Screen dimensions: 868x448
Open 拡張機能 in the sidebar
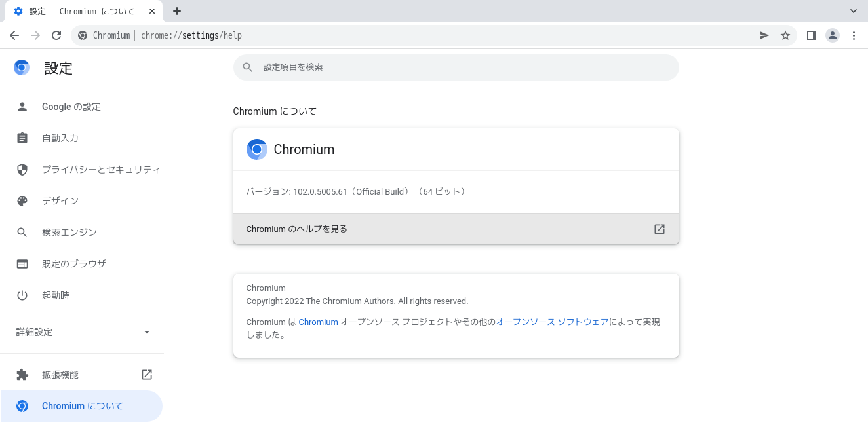pos(82,375)
